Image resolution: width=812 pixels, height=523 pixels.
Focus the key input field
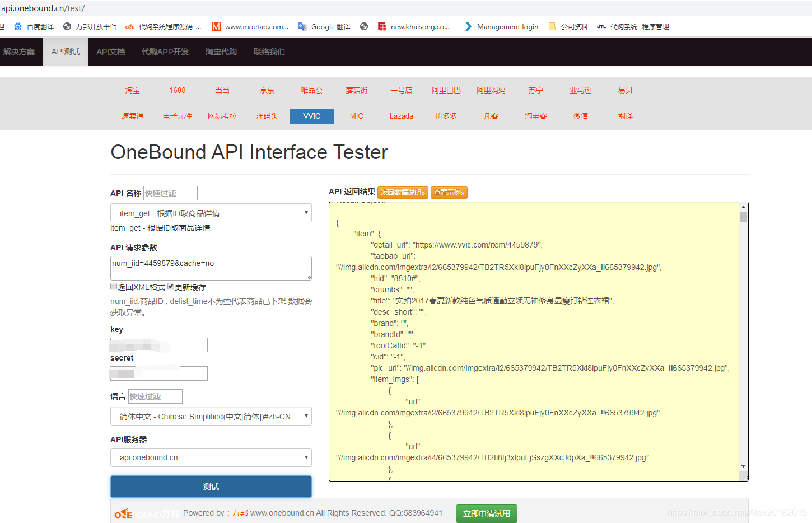[159, 345]
